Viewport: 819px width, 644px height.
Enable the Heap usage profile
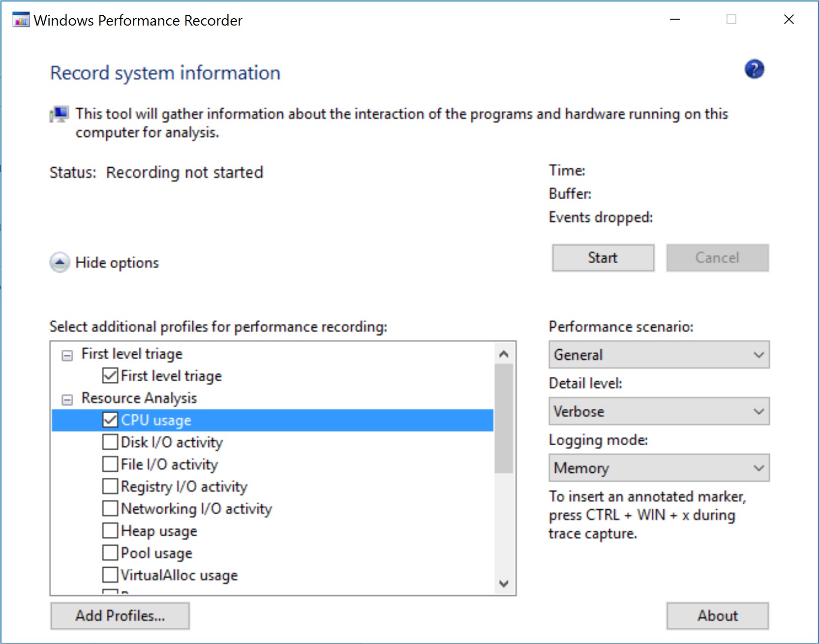(x=110, y=530)
